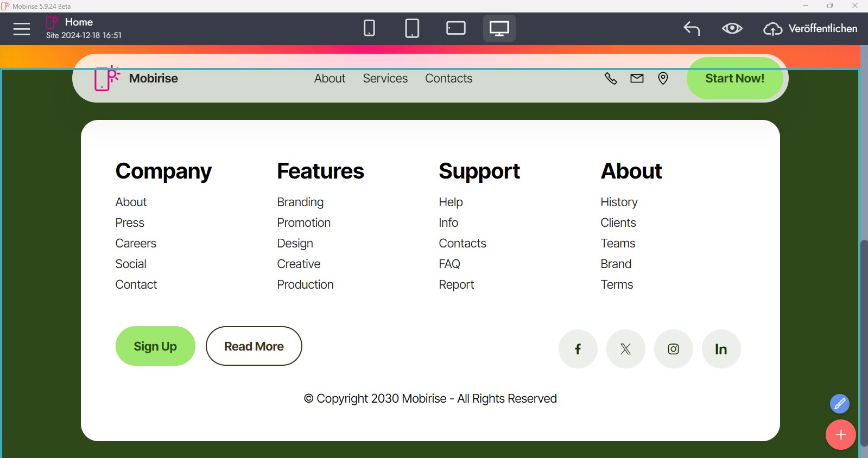Click the map pin location icon

663,79
